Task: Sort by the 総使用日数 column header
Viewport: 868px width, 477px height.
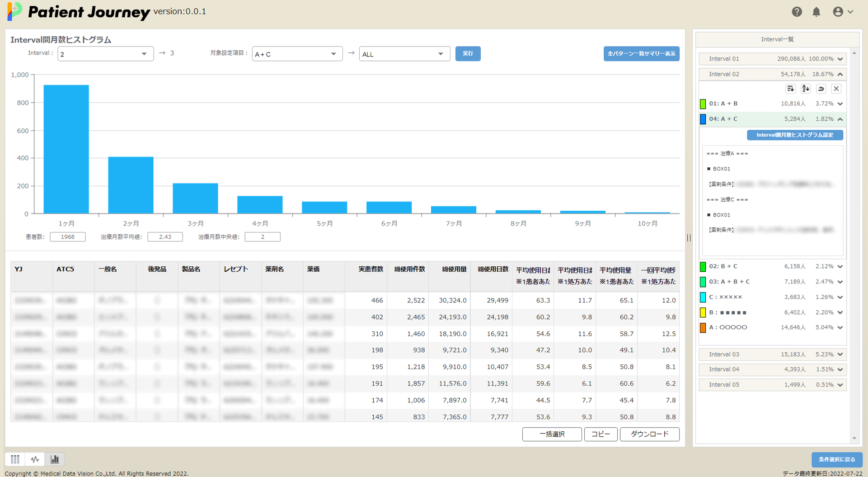Action: point(491,276)
